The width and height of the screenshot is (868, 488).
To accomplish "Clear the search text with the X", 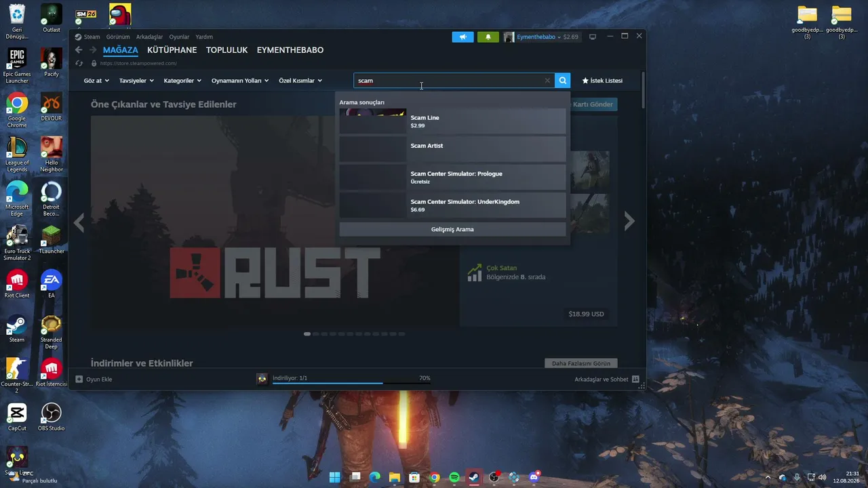I will [547, 81].
